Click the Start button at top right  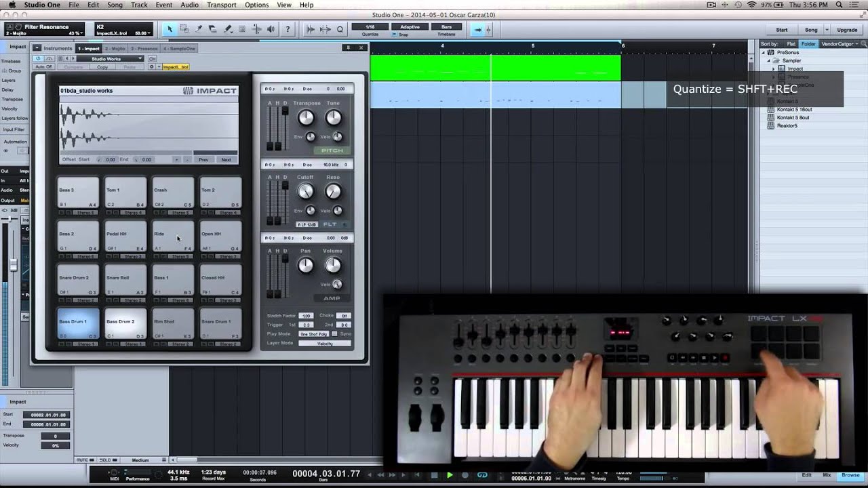pos(782,30)
